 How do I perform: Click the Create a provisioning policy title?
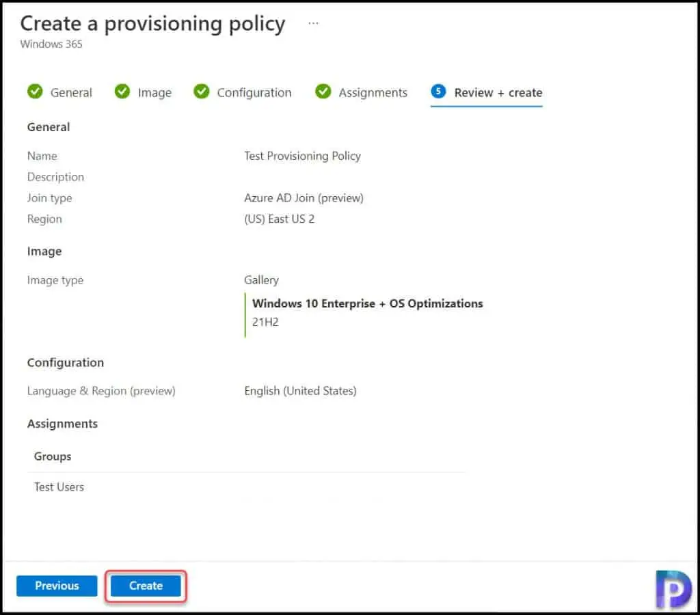(x=152, y=23)
